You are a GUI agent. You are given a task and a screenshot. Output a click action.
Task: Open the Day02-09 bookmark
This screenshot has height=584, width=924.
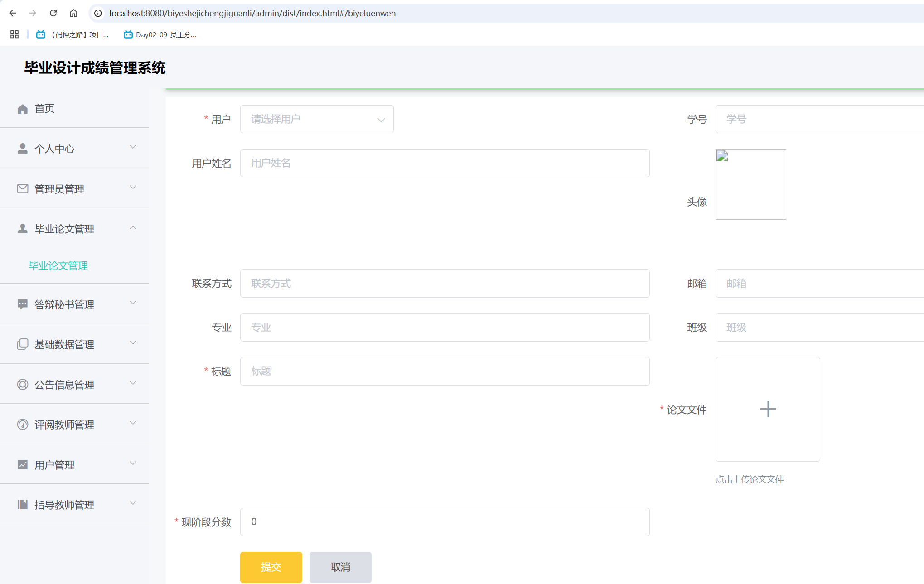pos(160,34)
